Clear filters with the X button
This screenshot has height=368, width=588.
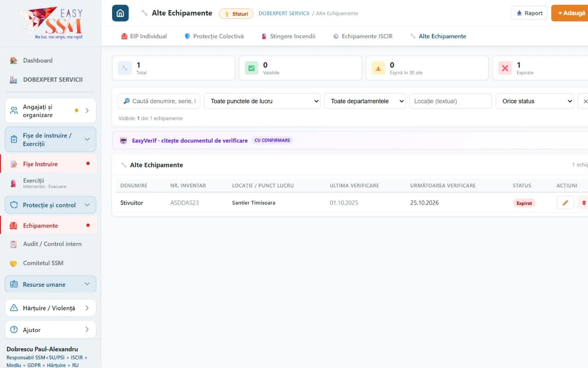click(x=583, y=101)
